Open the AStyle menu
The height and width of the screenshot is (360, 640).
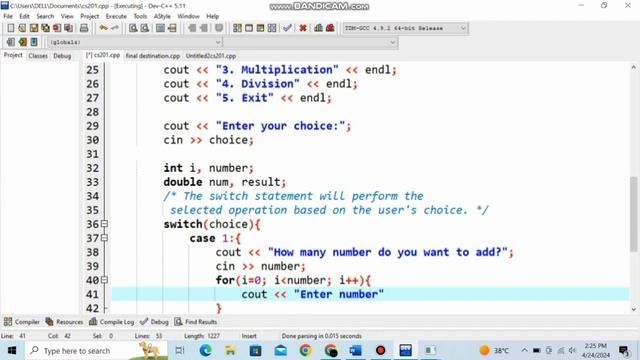[162, 16]
